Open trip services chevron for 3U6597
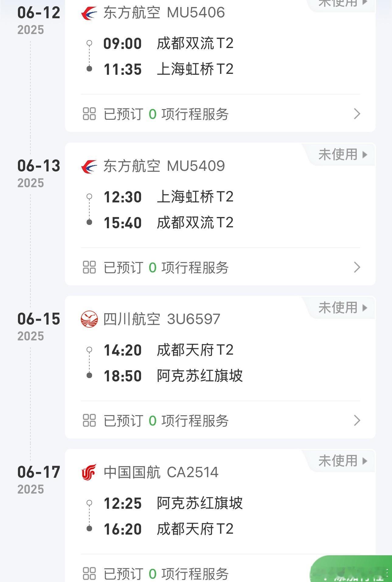This screenshot has width=392, height=582. coord(357,420)
